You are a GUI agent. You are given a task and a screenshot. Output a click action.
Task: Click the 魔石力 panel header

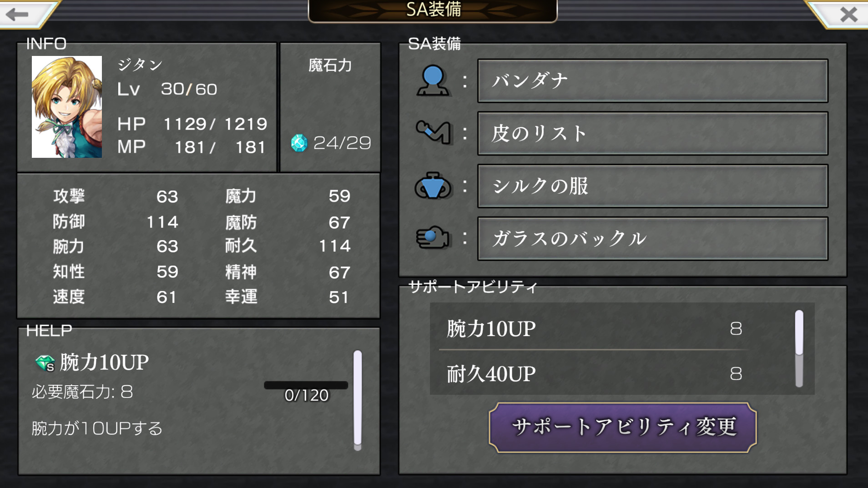tap(330, 65)
